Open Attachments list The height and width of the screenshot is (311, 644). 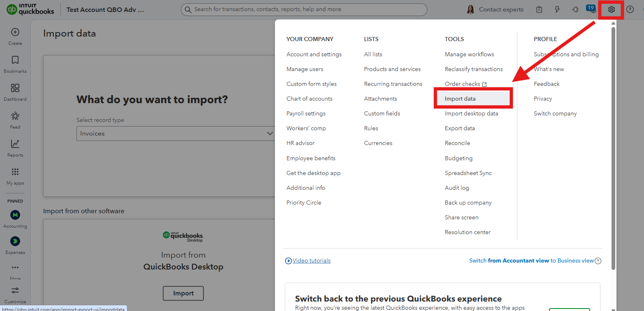[x=381, y=99]
